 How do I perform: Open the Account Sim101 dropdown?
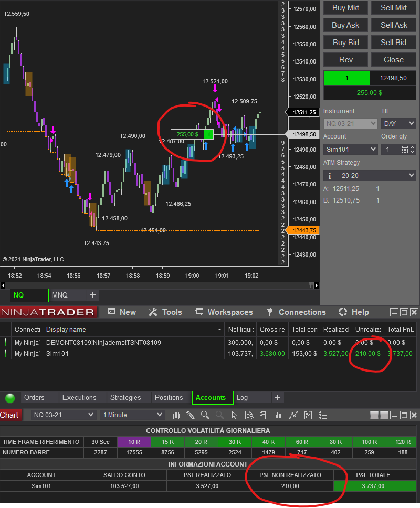[x=351, y=150]
